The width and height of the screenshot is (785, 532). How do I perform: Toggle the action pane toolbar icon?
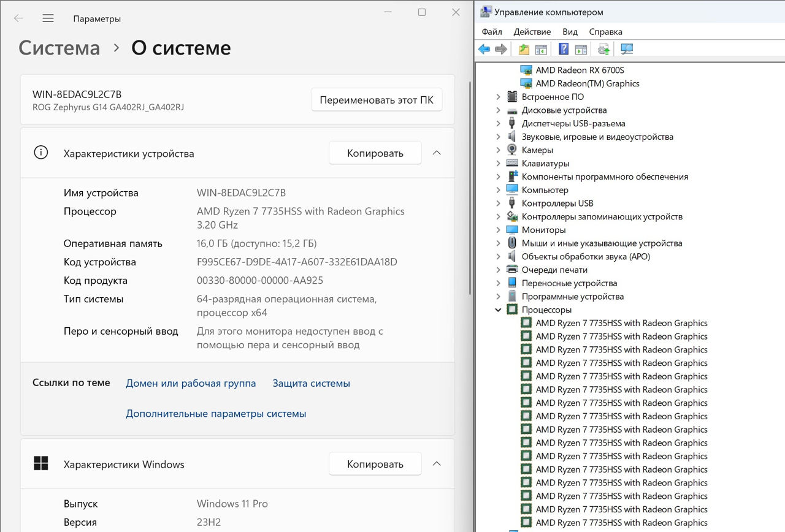pyautogui.click(x=581, y=49)
